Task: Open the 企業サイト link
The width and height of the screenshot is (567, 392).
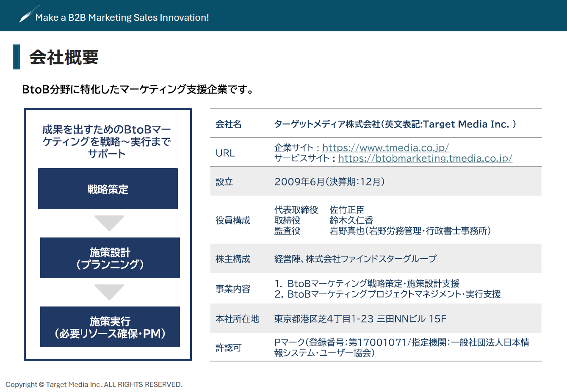Action: 385,148
